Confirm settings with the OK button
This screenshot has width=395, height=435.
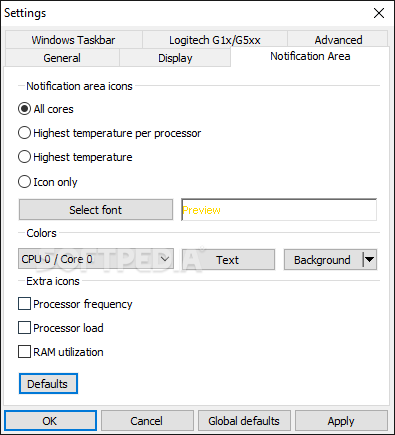(x=50, y=421)
